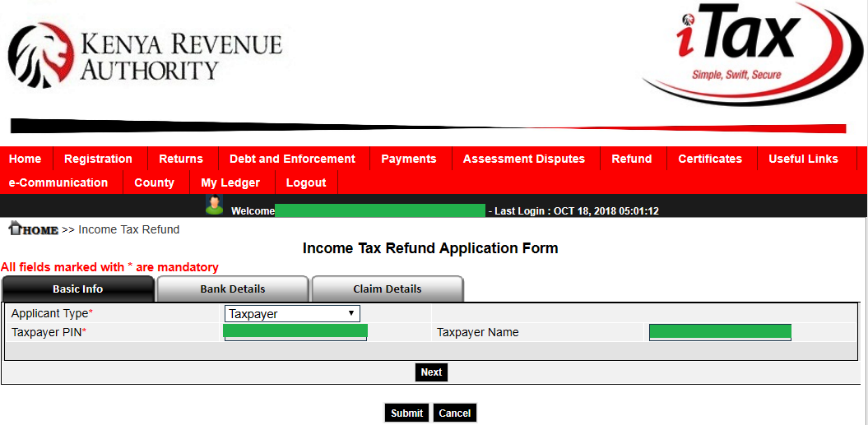The height and width of the screenshot is (425, 868).
Task: Click the Next button
Action: pos(431,372)
